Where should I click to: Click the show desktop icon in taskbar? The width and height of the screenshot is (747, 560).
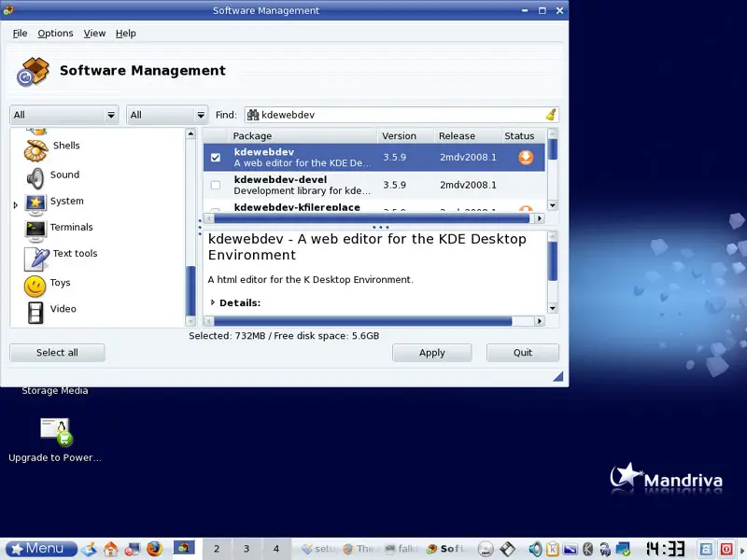point(89,549)
